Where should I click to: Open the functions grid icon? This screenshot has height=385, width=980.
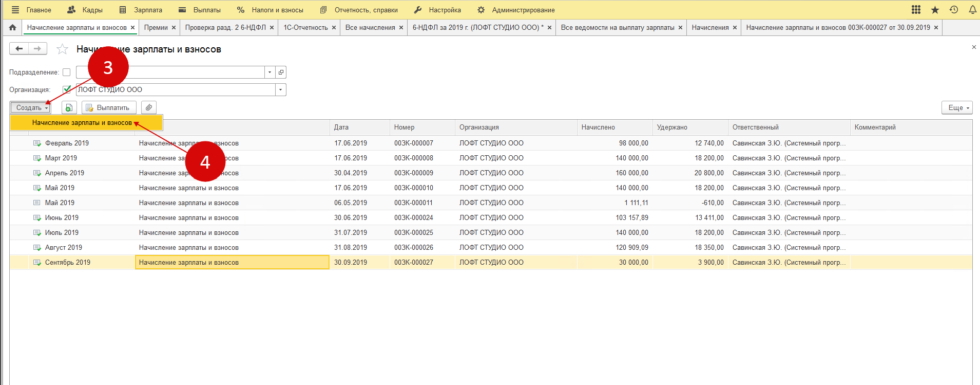point(916,10)
